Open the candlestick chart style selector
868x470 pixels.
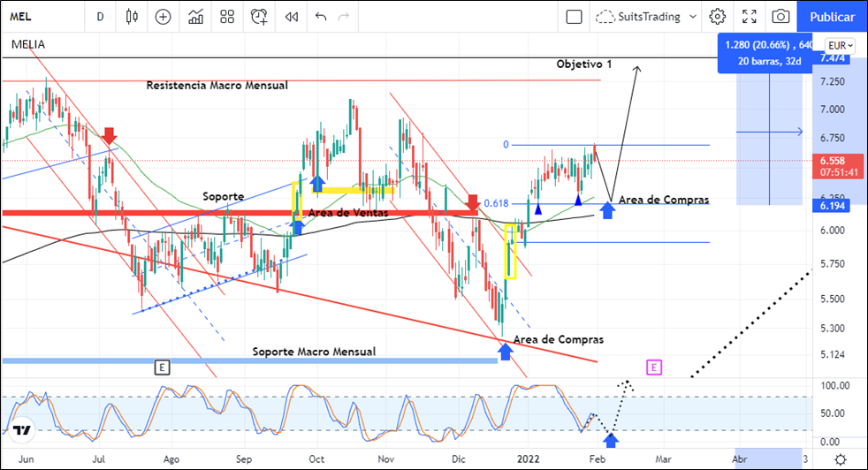pos(133,16)
